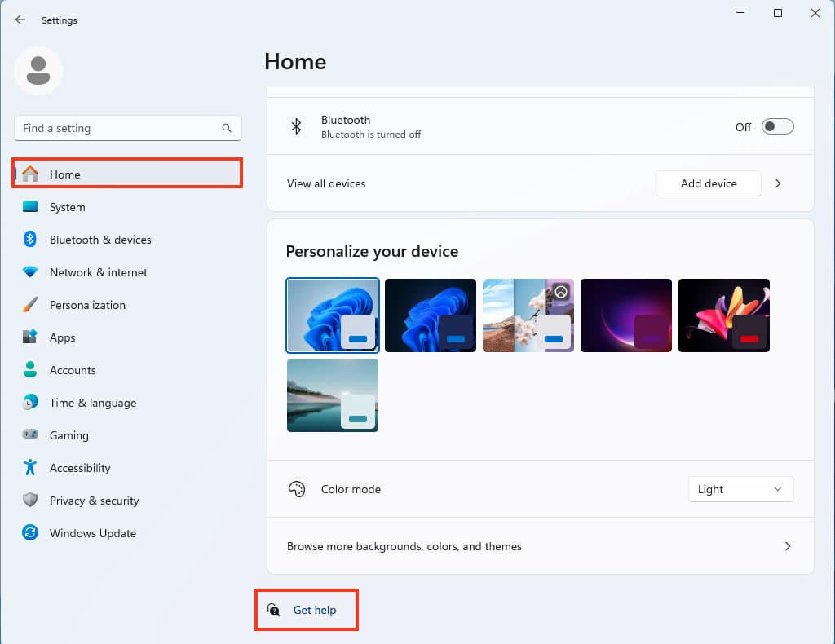
Task: Click the Personalization paintbrush icon
Action: tap(30, 305)
